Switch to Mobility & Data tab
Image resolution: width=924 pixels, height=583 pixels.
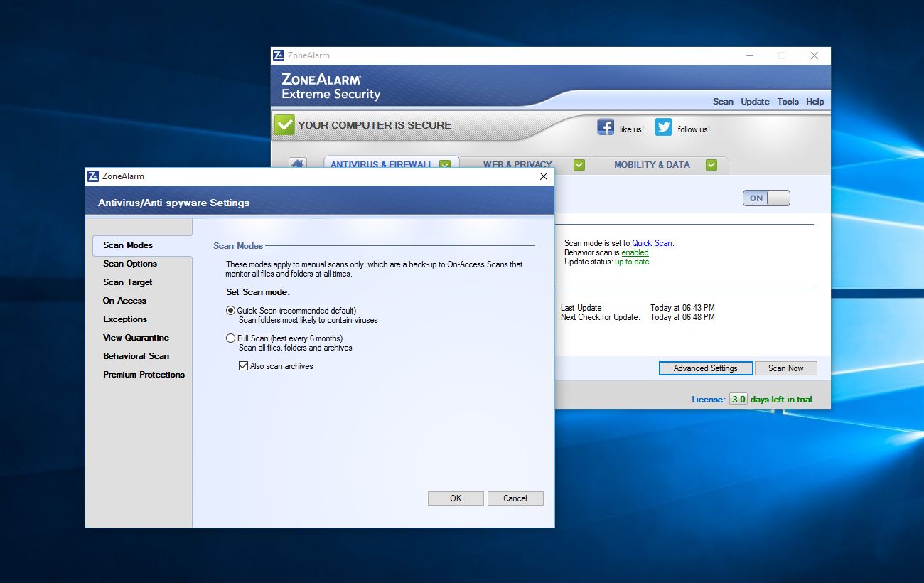pos(658,164)
